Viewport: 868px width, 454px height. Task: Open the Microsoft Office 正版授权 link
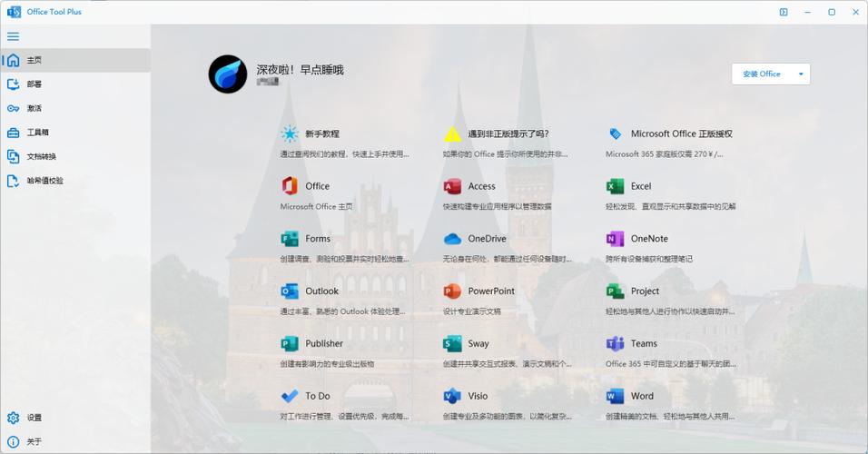tap(682, 133)
